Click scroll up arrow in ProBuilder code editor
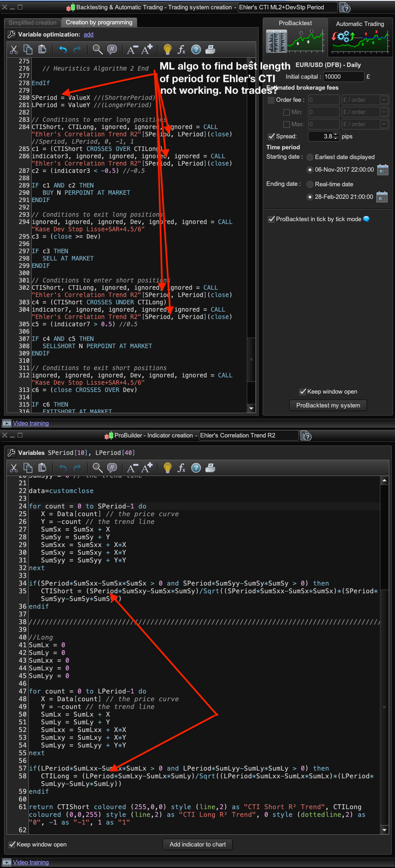The image size is (395, 868). pos(384,480)
